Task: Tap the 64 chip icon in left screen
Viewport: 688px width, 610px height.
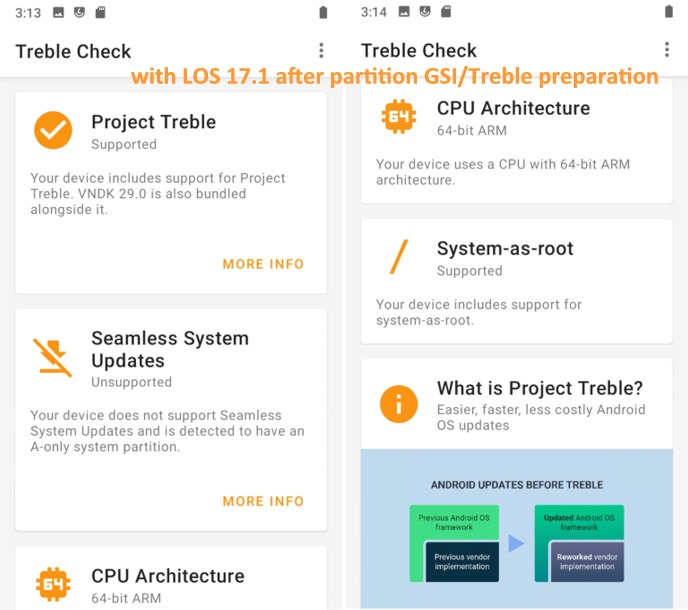Action: pos(53,584)
